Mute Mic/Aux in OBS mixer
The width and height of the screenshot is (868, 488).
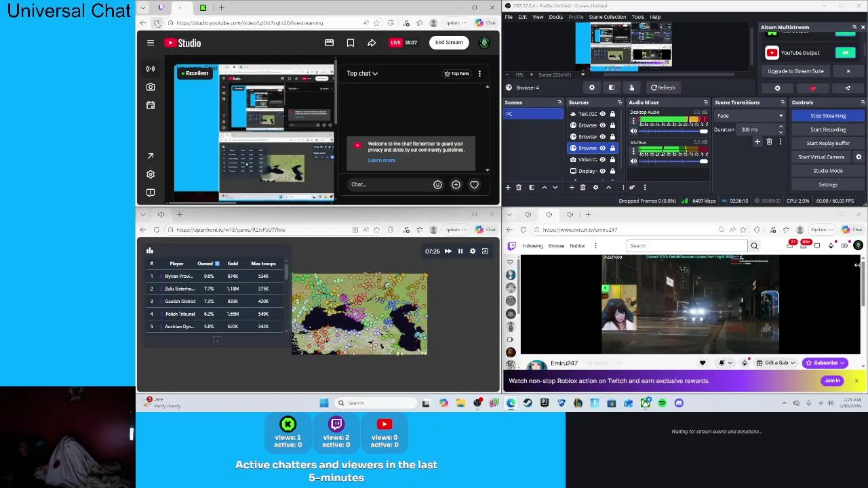click(633, 161)
